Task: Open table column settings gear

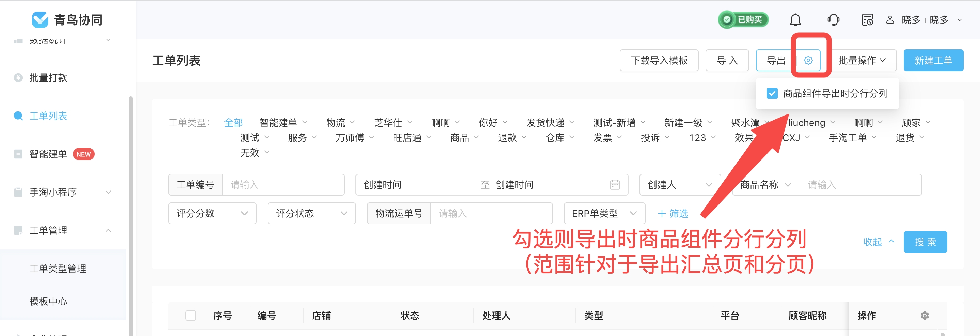Action: pyautogui.click(x=925, y=316)
